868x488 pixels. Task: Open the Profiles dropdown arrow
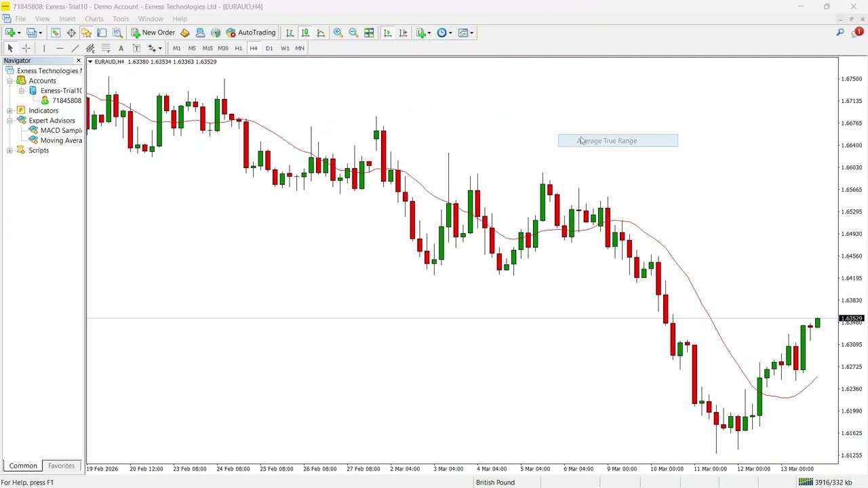pos(40,33)
